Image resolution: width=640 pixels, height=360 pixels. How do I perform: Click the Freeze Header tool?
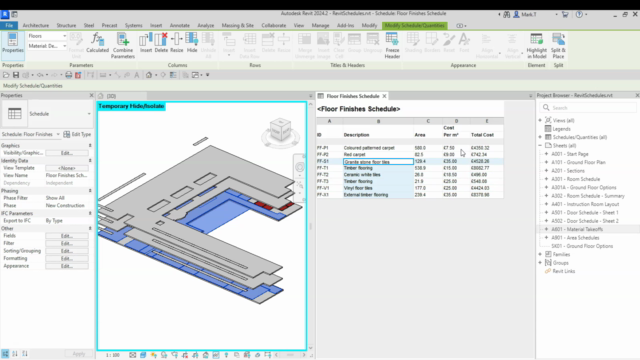tap(392, 46)
